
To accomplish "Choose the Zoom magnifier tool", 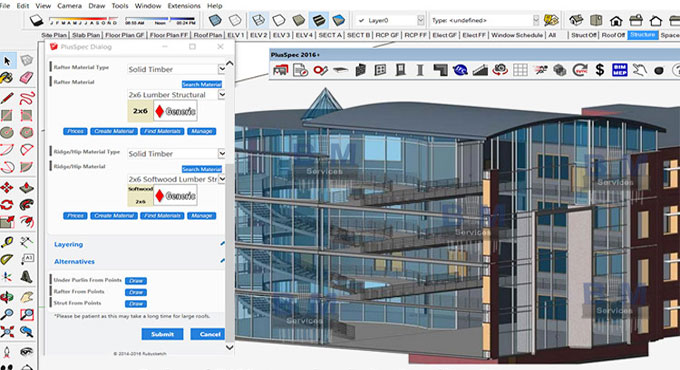I will click(x=7, y=314).
